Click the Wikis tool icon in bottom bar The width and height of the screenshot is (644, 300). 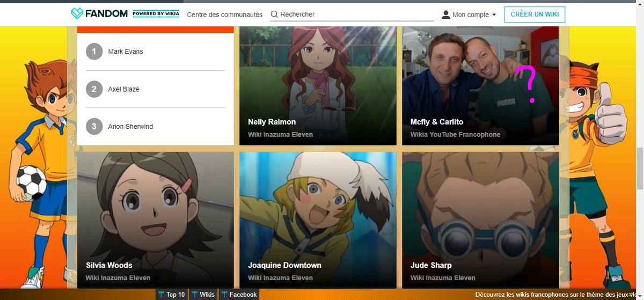[194, 294]
